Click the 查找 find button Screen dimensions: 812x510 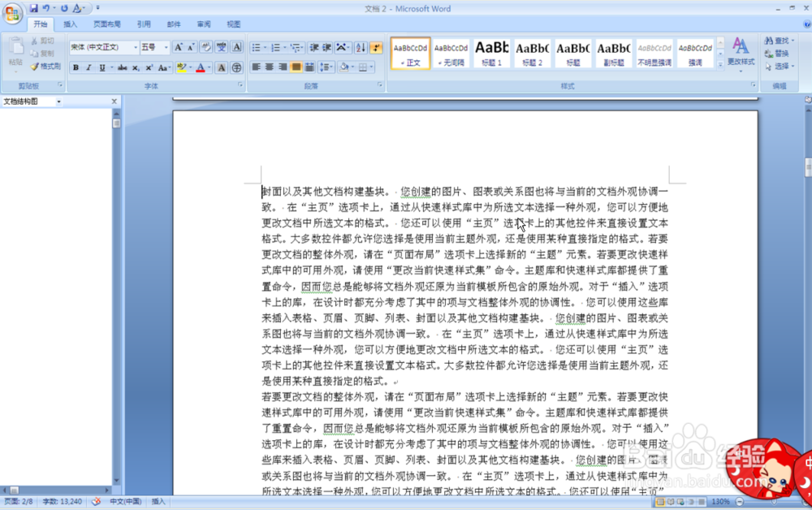(x=780, y=41)
